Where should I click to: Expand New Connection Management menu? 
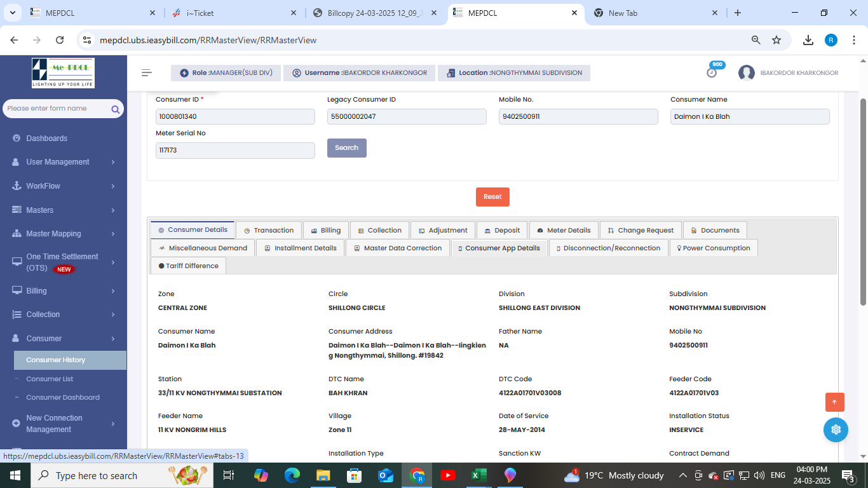tap(64, 424)
